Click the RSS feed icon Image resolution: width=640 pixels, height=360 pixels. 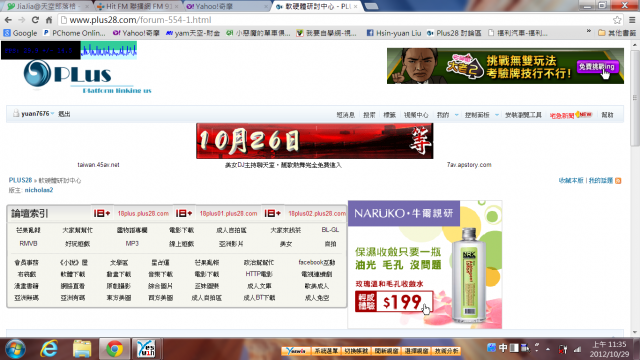618,180
